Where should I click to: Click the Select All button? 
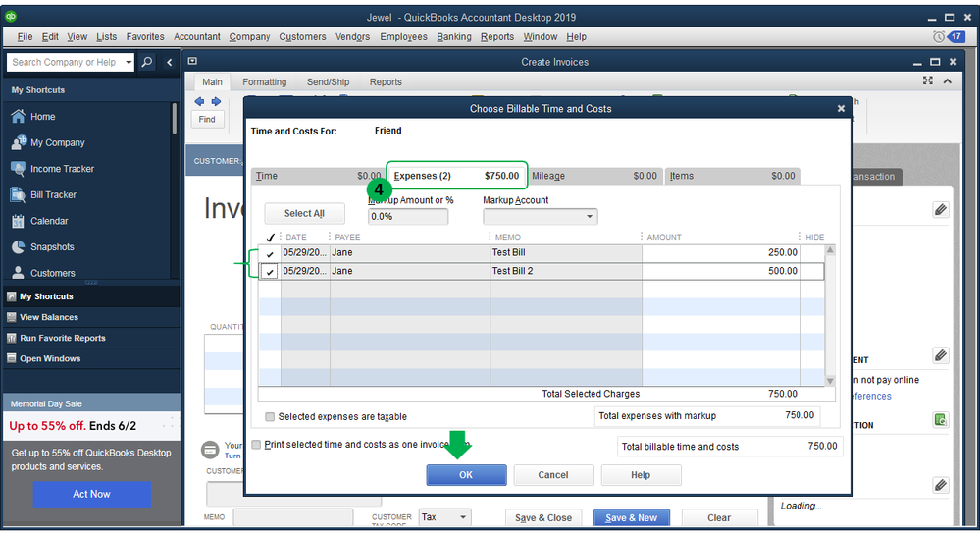(x=304, y=213)
